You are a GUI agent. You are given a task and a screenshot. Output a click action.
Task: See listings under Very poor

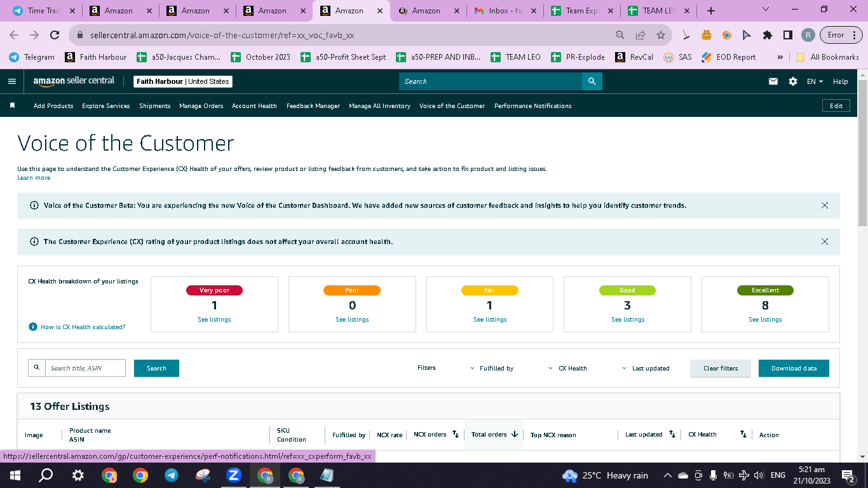click(x=214, y=320)
